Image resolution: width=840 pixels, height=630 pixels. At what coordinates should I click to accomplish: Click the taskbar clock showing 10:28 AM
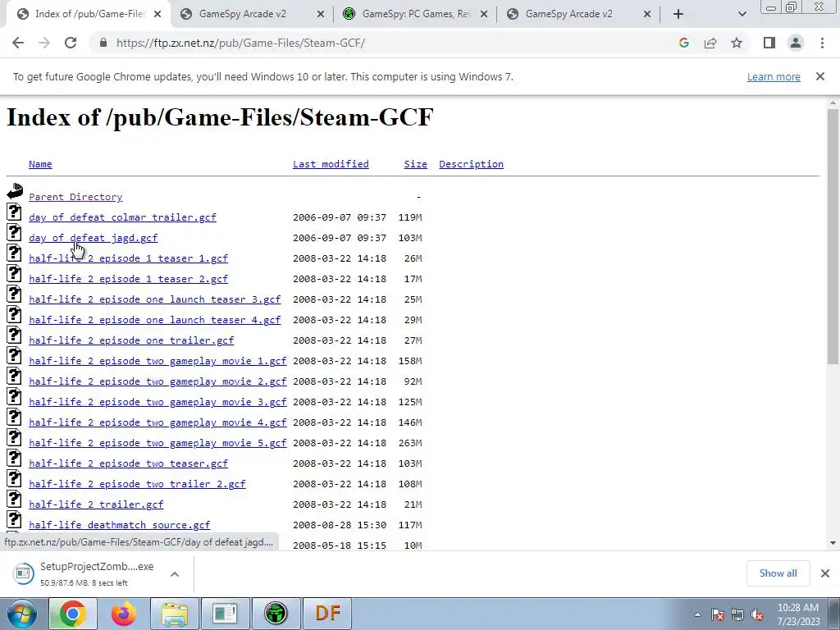tap(797, 614)
